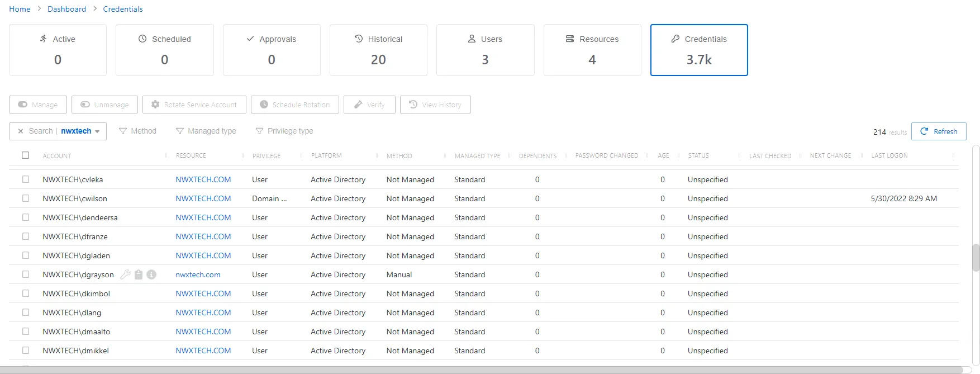
Task: Click Schedule Rotation button
Action: click(295, 105)
